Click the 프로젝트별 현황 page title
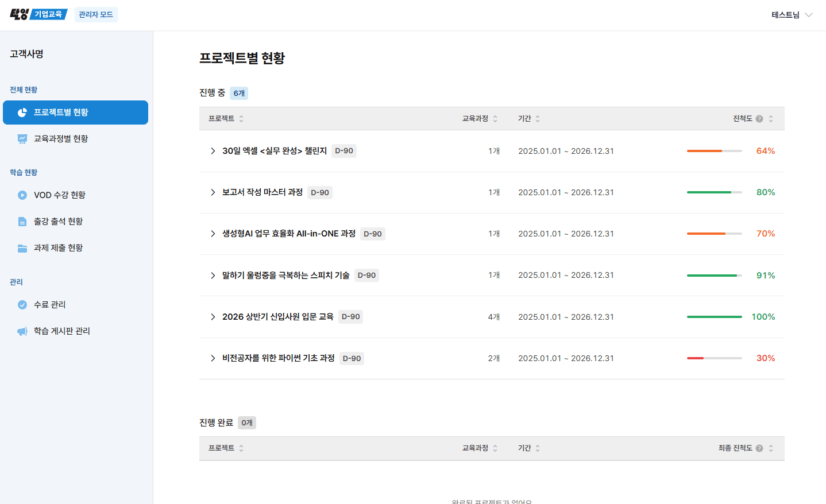The height and width of the screenshot is (504, 826). [242, 58]
